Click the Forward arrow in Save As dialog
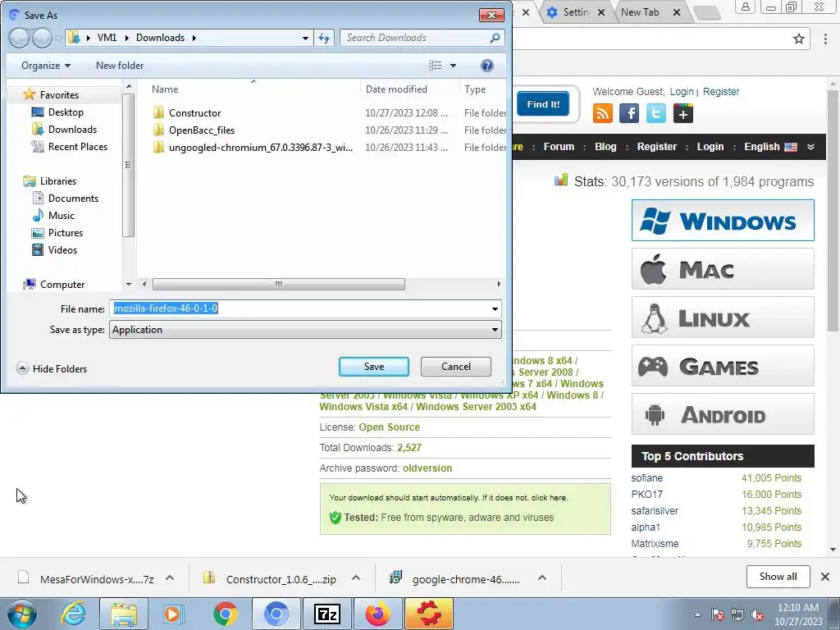 point(42,38)
